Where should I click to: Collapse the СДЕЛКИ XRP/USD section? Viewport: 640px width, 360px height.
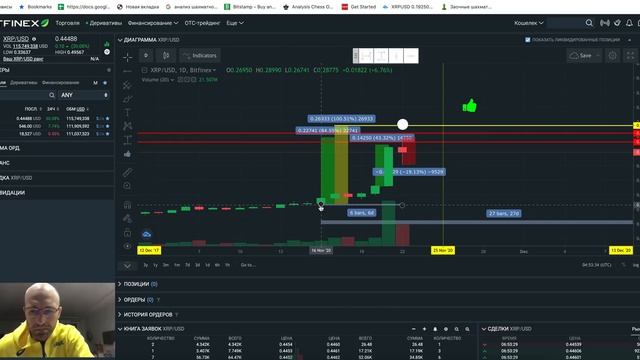pyautogui.click(x=484, y=329)
